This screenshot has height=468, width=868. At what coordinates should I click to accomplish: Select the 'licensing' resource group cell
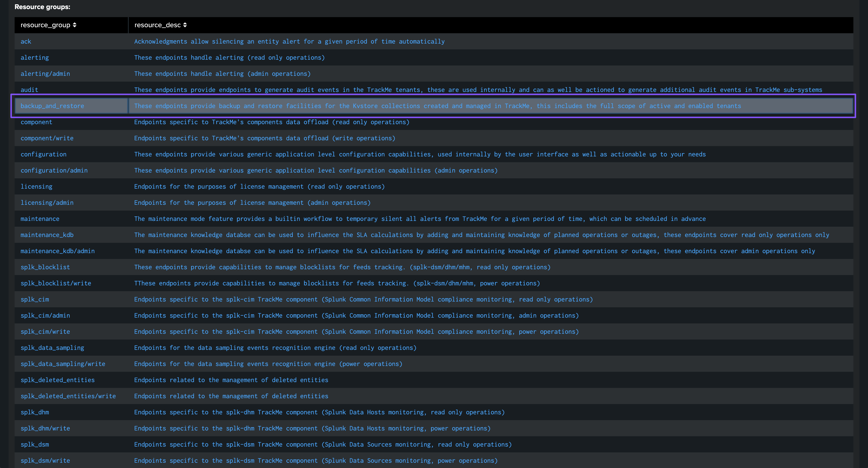tap(36, 187)
